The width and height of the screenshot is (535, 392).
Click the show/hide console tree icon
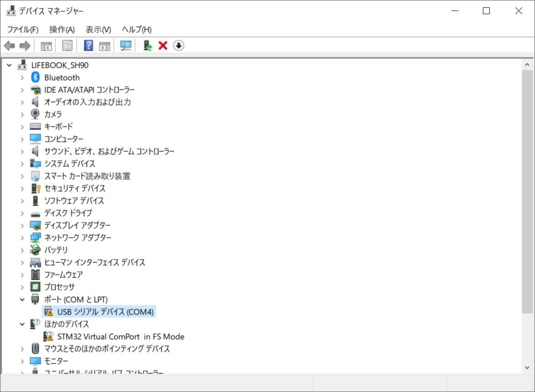click(46, 46)
